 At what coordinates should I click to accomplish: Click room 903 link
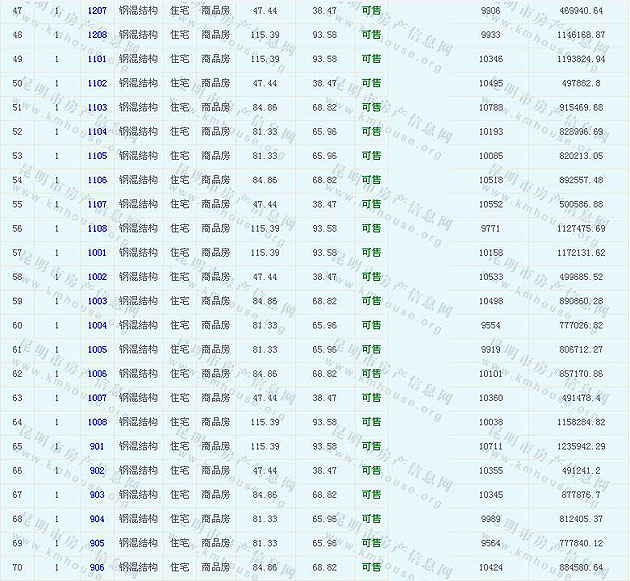coord(97,495)
